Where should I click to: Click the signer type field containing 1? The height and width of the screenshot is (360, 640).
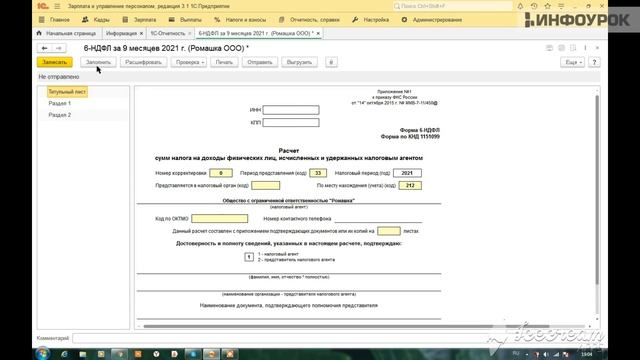(x=249, y=257)
